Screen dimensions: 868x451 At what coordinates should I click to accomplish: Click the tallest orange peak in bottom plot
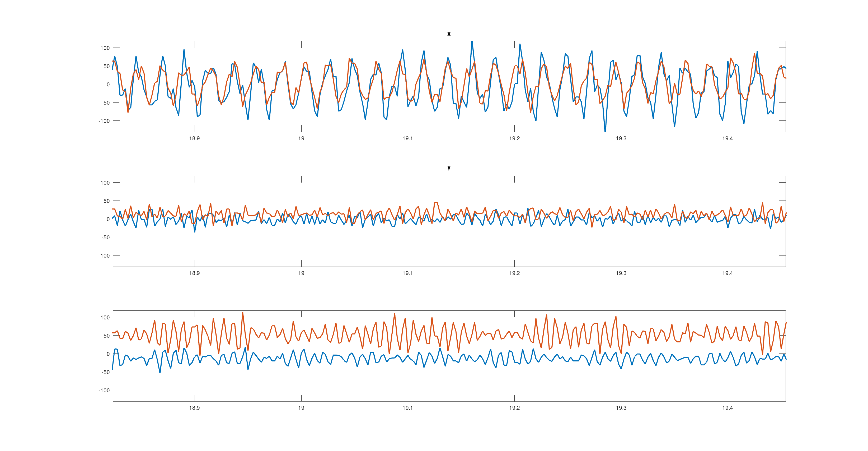click(x=243, y=313)
